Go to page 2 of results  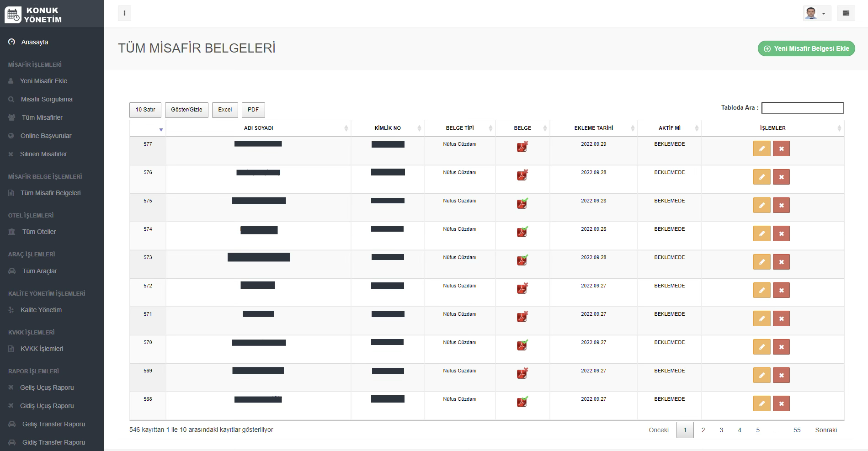[703, 430]
